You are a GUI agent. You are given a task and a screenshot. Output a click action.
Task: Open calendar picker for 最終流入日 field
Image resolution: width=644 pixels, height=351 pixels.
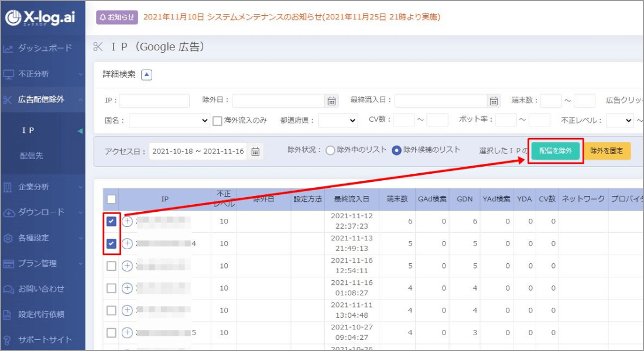point(494,101)
